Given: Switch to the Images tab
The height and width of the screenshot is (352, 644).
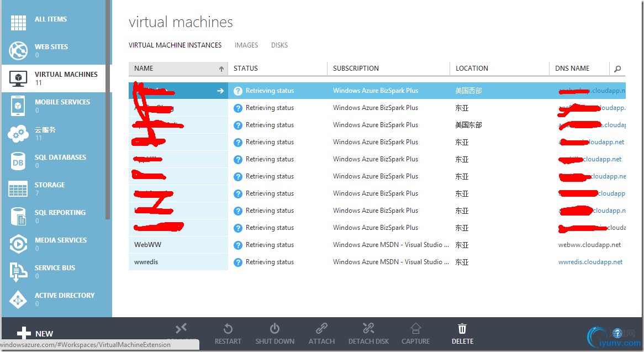Looking at the screenshot, I should (x=246, y=45).
